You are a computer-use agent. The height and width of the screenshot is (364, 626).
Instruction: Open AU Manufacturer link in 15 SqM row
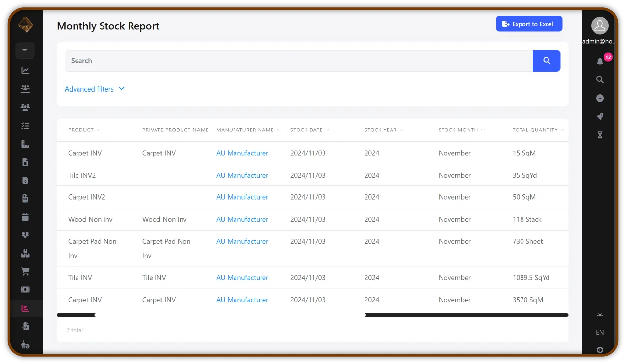(x=242, y=153)
